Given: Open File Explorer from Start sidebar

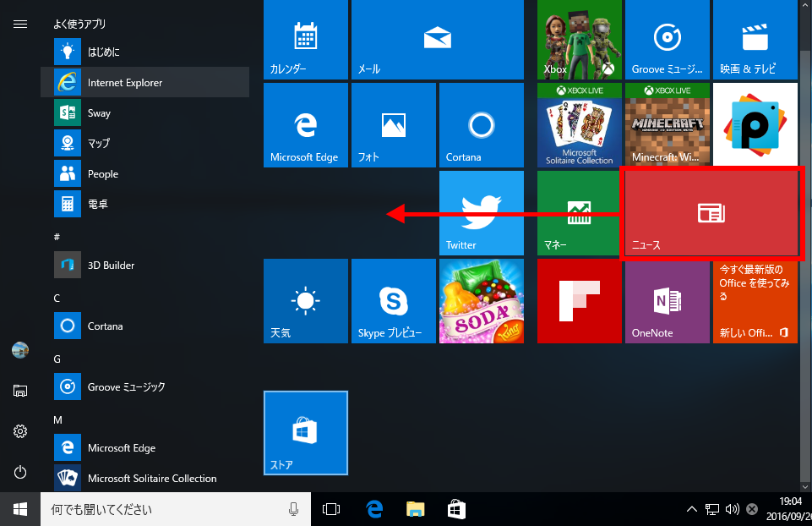Looking at the screenshot, I should pyautogui.click(x=20, y=391).
